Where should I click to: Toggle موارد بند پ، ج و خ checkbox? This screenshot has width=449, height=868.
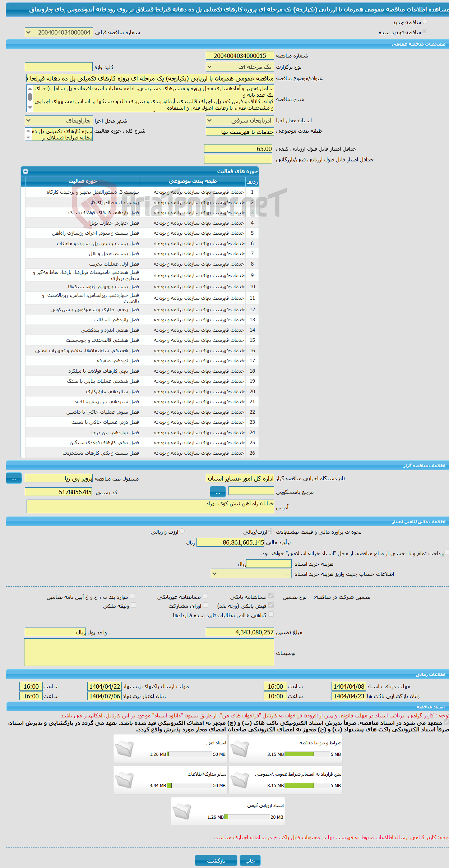click(132, 596)
